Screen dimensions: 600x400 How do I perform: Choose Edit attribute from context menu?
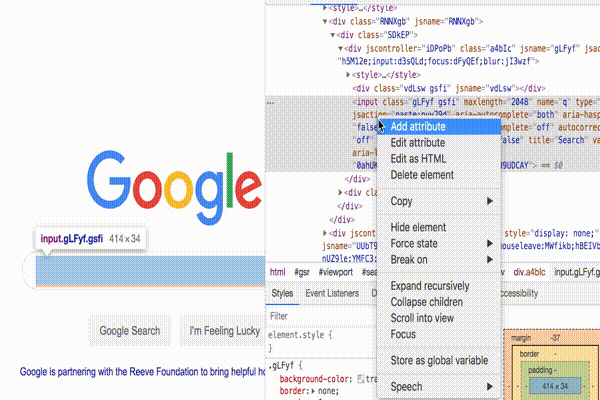tap(439, 143)
